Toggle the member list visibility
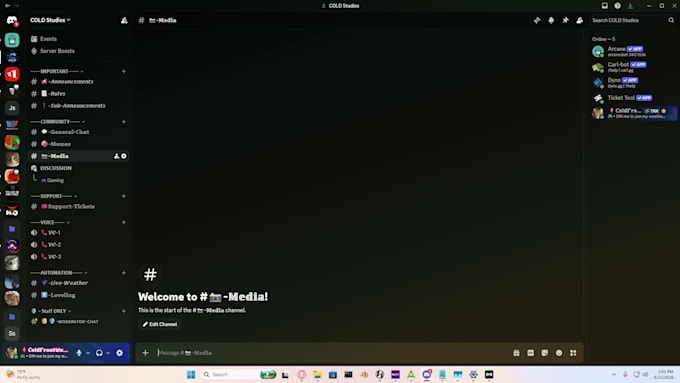The width and height of the screenshot is (680, 383). tap(579, 20)
